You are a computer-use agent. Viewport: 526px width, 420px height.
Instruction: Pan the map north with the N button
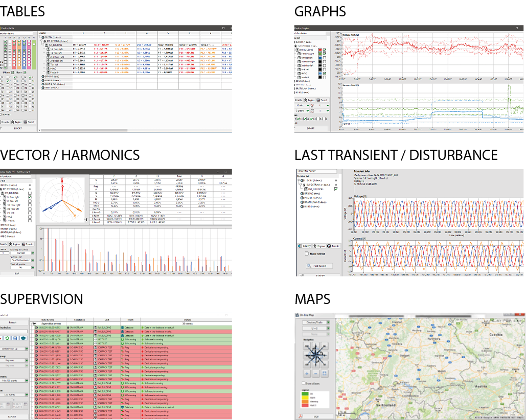316,345
